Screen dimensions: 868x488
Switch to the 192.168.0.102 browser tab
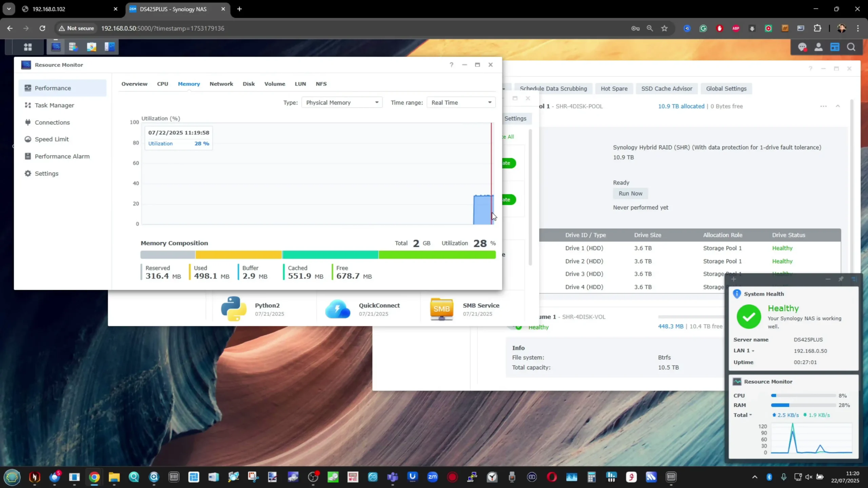pos(70,9)
